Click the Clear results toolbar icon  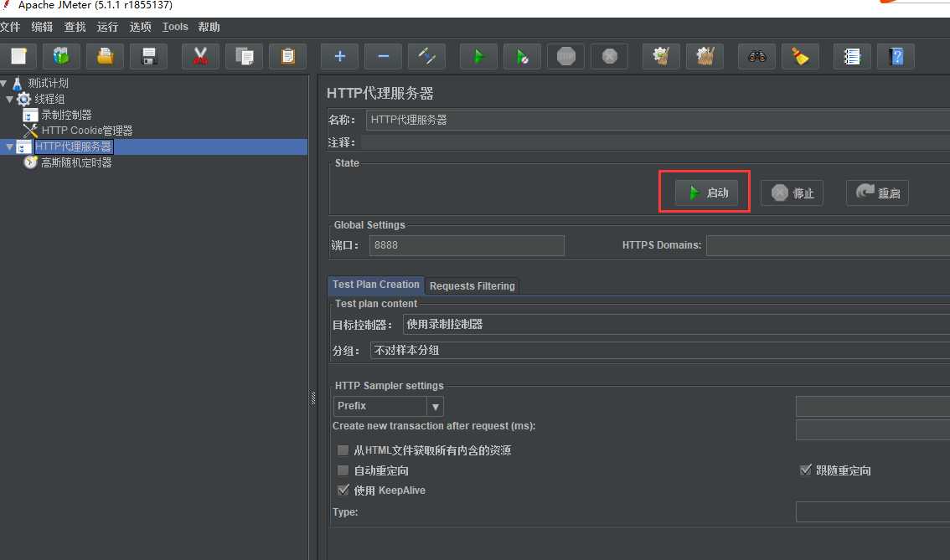click(661, 56)
